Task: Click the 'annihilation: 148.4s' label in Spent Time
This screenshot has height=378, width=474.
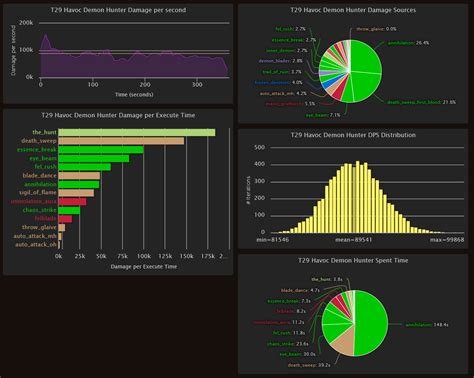Action: (427, 325)
